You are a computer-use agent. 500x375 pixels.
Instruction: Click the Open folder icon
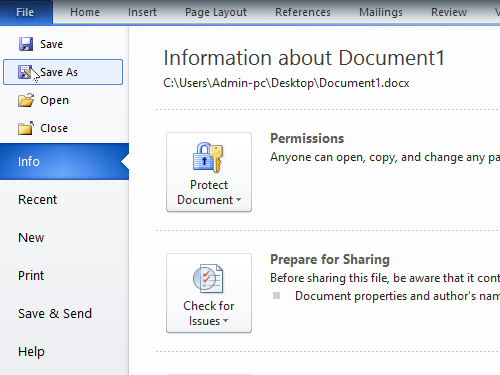(x=26, y=100)
